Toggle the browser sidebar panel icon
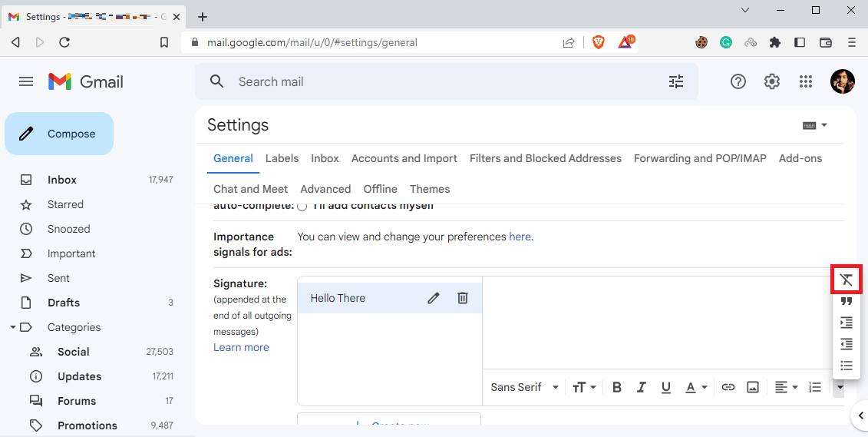868x437 pixels. pyautogui.click(x=800, y=42)
